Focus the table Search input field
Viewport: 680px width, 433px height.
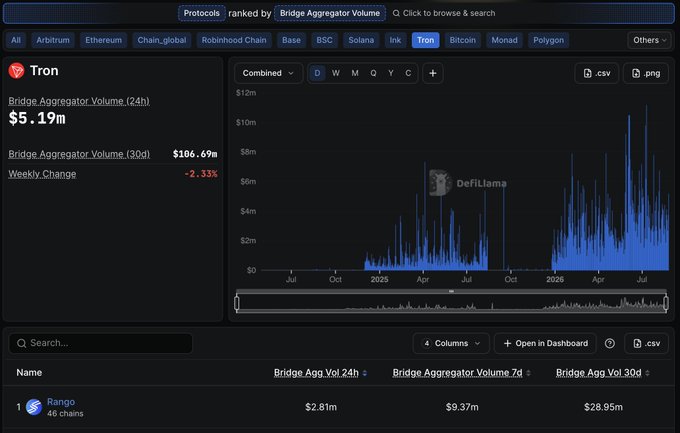(101, 344)
